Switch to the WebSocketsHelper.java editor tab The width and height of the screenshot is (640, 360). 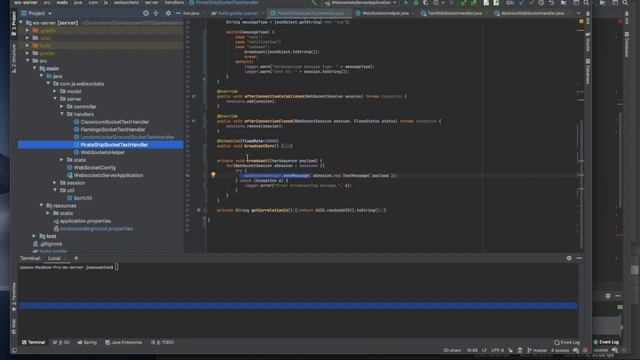[382, 13]
